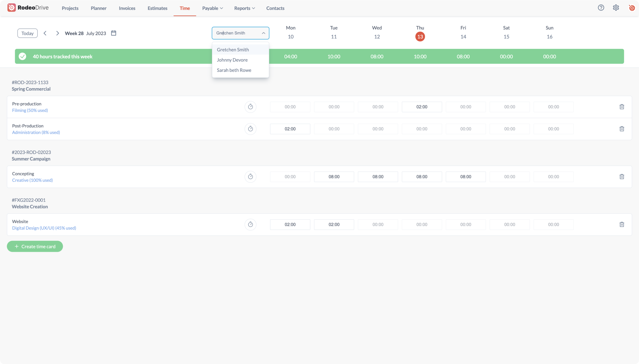
Task: Open the Filming (50% used) link
Action: [30, 110]
